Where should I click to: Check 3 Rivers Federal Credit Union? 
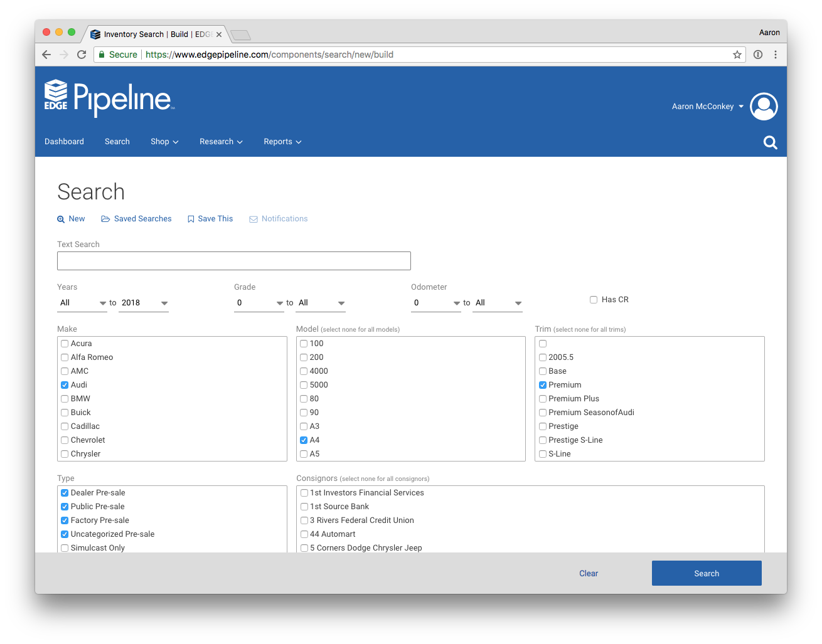click(x=304, y=520)
